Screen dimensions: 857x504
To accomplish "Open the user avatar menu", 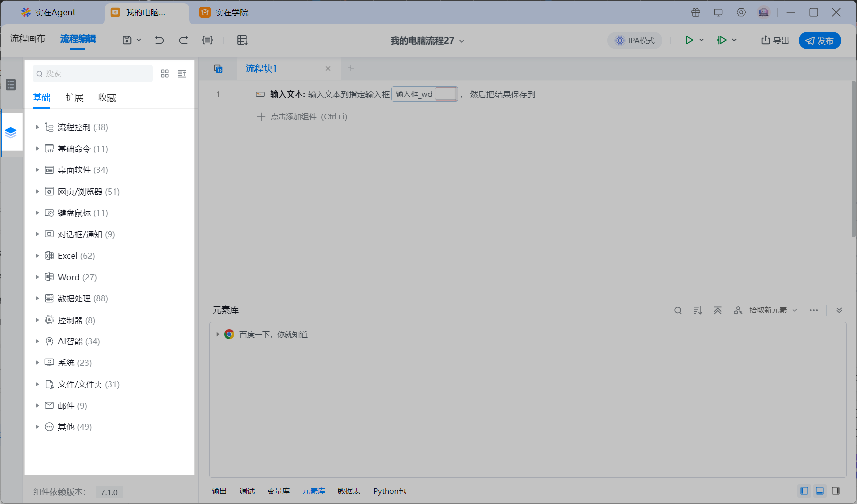I will click(764, 12).
